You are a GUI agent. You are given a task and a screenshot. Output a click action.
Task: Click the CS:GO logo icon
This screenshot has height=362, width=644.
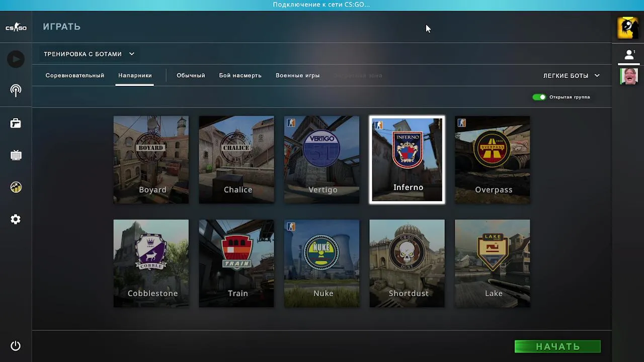pyautogui.click(x=16, y=27)
